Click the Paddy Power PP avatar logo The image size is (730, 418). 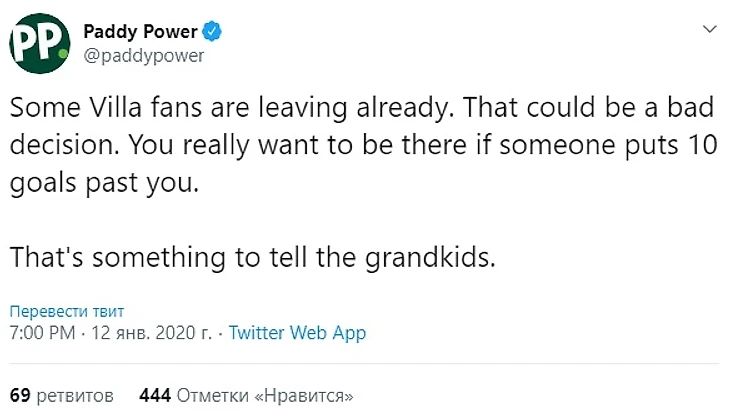[x=40, y=42]
